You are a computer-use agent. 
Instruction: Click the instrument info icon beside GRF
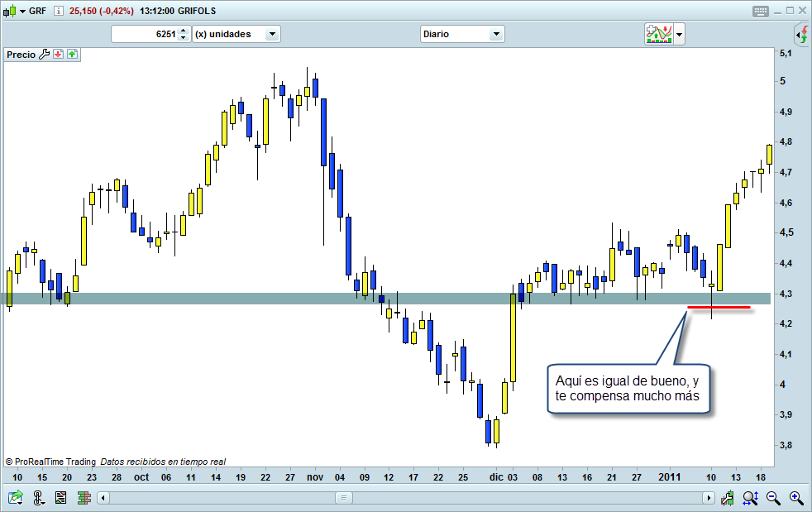click(59, 11)
